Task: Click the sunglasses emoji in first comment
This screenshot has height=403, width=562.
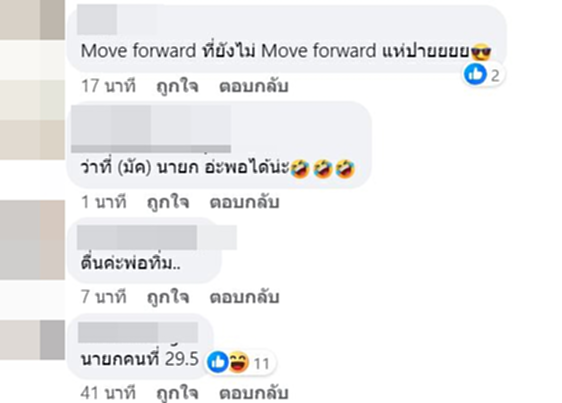Action: [x=481, y=52]
